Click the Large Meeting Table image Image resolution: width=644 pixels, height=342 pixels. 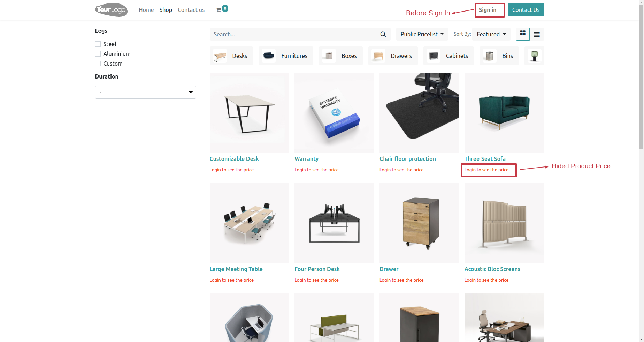pos(250,223)
